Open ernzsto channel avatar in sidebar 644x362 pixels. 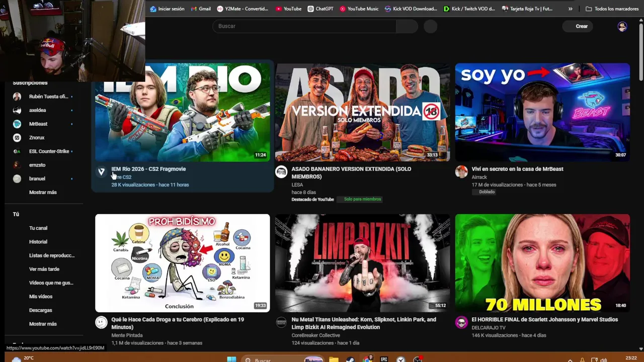17,165
